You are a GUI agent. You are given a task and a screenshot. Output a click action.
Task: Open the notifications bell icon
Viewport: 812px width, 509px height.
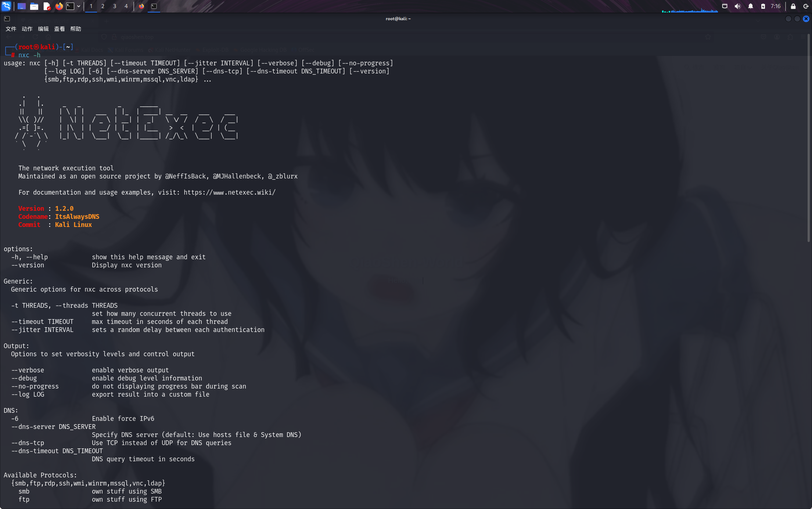(751, 6)
